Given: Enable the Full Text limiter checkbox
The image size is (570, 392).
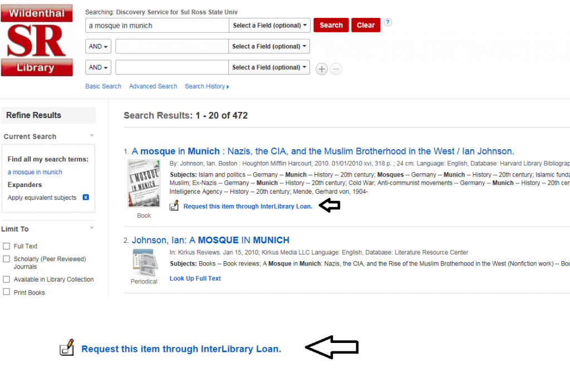Looking at the screenshot, I should (6, 246).
